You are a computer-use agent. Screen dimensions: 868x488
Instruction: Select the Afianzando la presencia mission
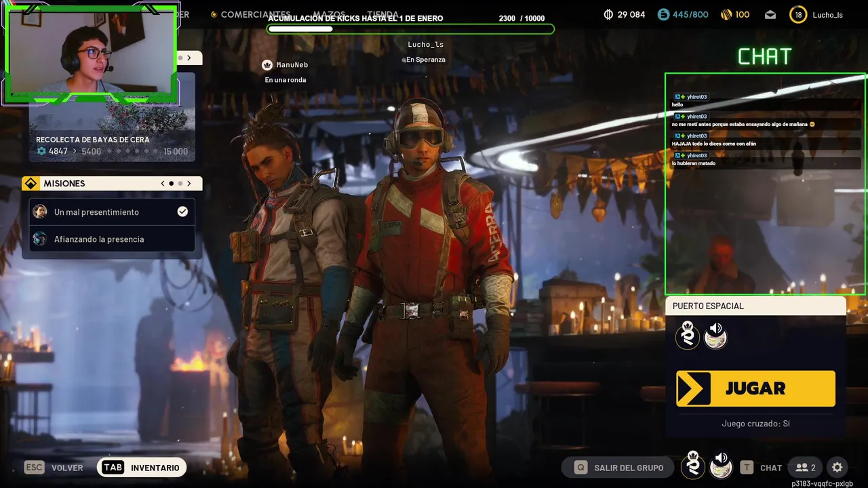coord(112,239)
